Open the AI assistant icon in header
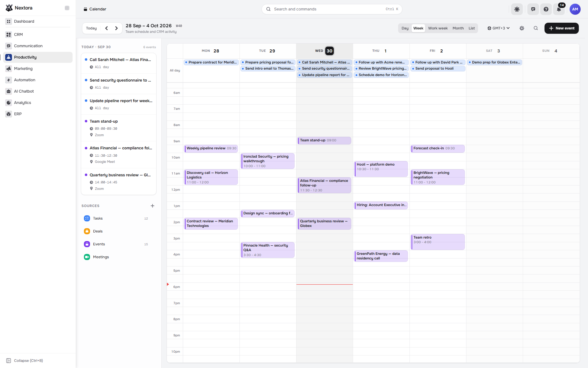The image size is (588, 368). (517, 9)
